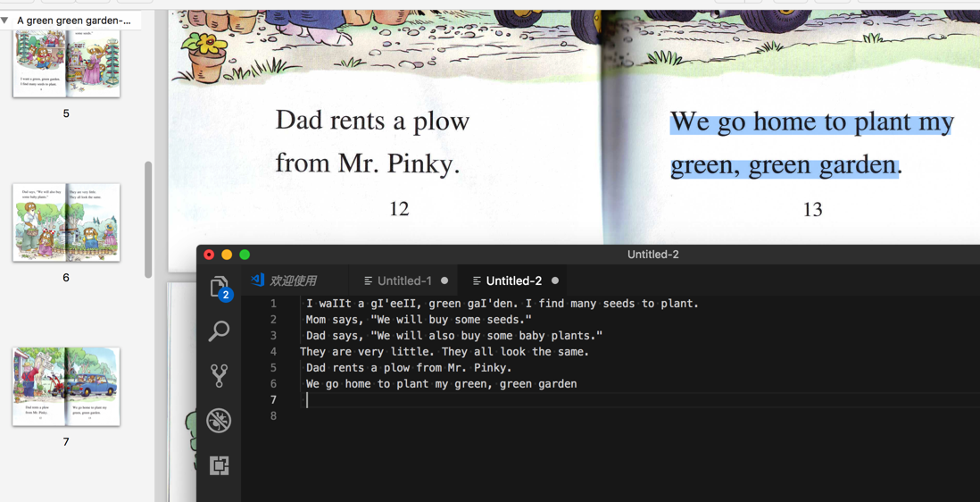Click the page label '7' under thumbnail
Image resolution: width=980 pixels, height=502 pixels.
(x=66, y=442)
